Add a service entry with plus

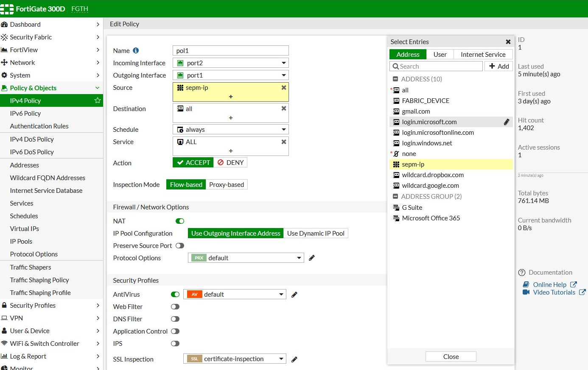[x=231, y=151]
